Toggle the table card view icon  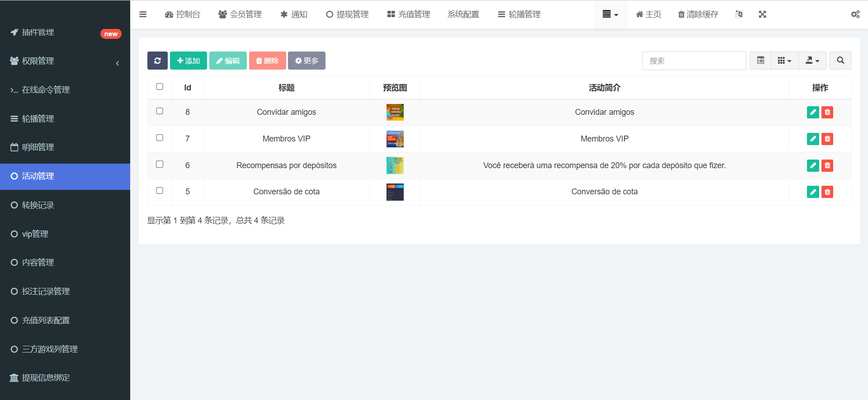[x=760, y=61]
